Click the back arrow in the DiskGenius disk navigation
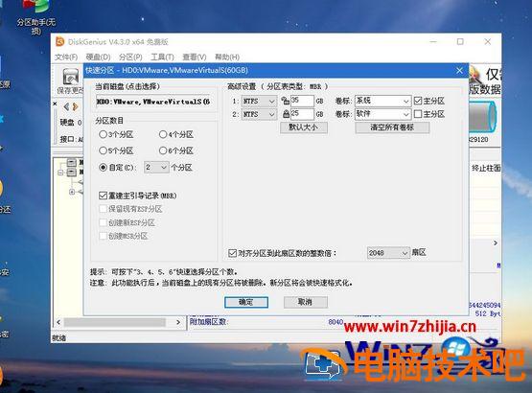 point(66,107)
